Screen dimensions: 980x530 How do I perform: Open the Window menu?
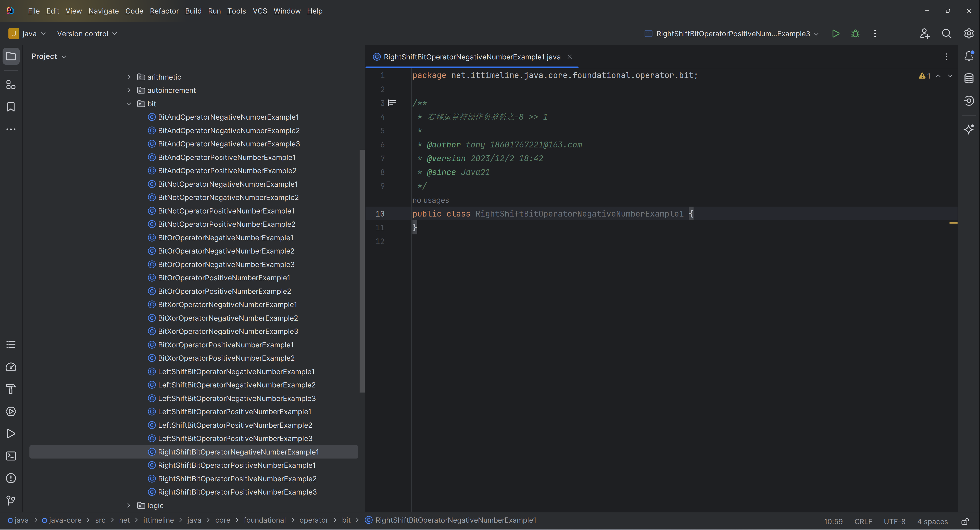point(287,11)
